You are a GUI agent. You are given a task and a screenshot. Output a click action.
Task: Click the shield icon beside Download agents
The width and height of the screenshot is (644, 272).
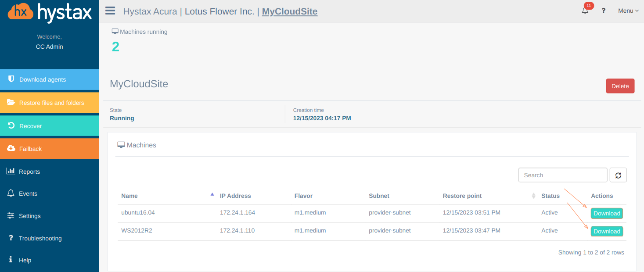click(x=11, y=79)
